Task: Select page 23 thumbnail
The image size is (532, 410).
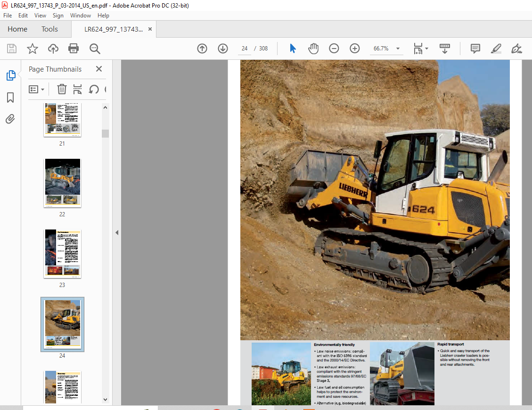Action: [62, 254]
